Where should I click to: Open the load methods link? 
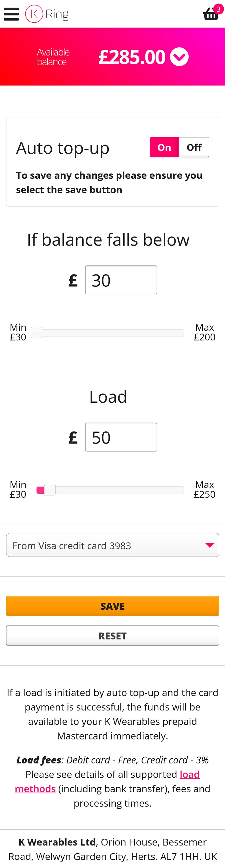tap(189, 774)
